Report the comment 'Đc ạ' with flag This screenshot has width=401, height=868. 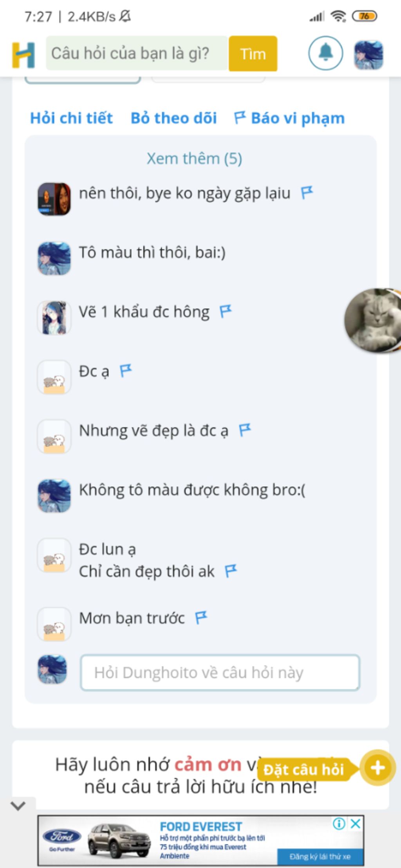126,371
